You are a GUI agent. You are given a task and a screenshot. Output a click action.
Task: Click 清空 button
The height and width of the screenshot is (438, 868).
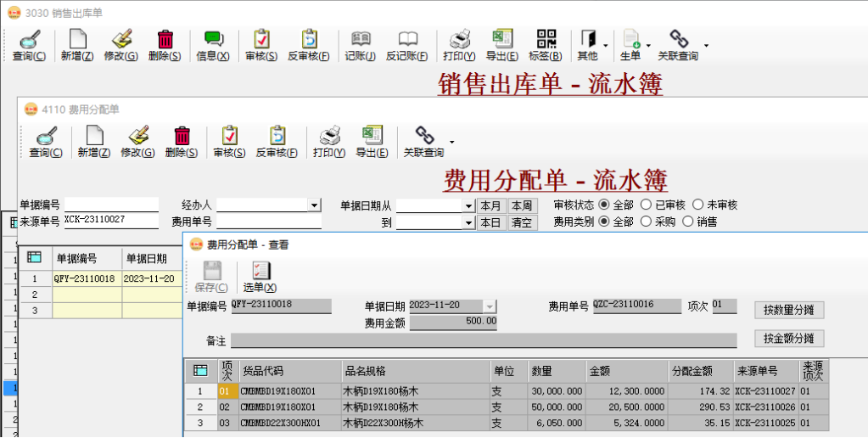click(x=523, y=223)
